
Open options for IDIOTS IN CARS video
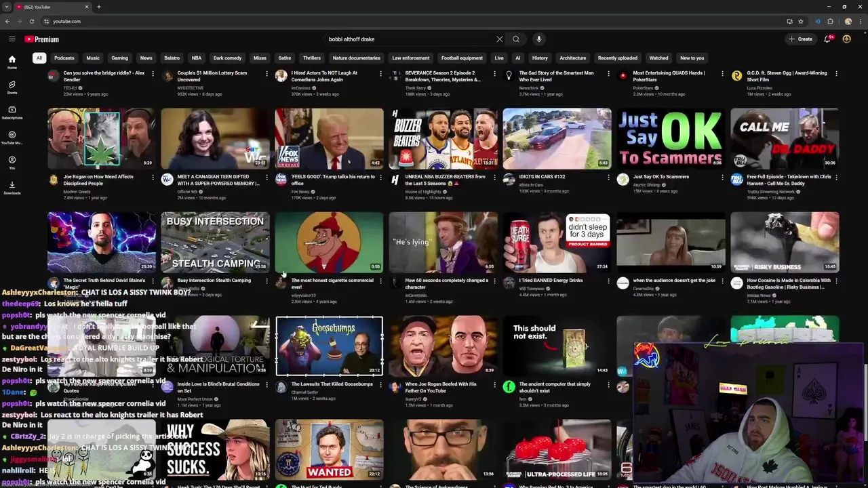(x=608, y=177)
